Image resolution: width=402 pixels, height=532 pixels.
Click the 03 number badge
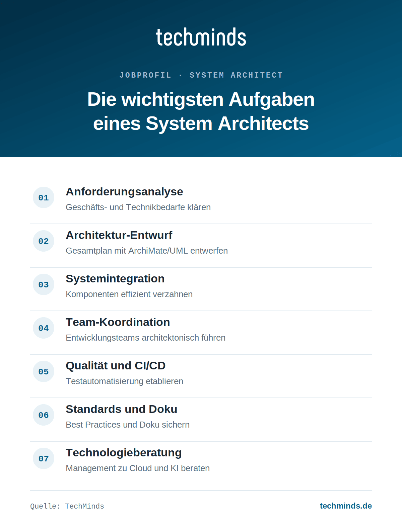click(x=44, y=284)
